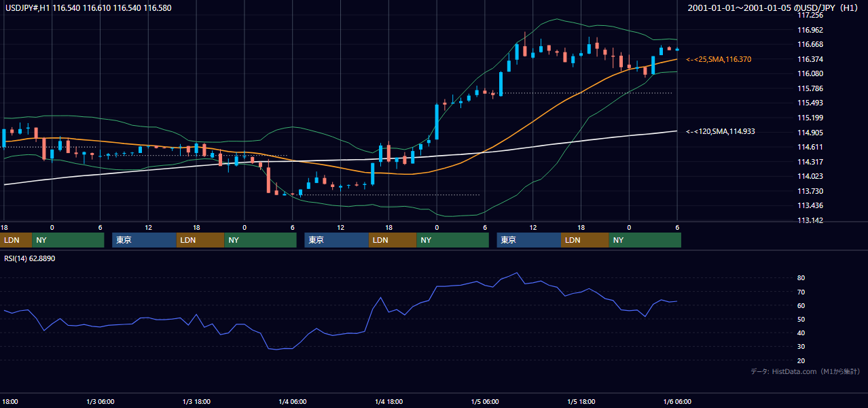Click RSI axis level 60
Screen dimensions: 868x408
[801, 305]
